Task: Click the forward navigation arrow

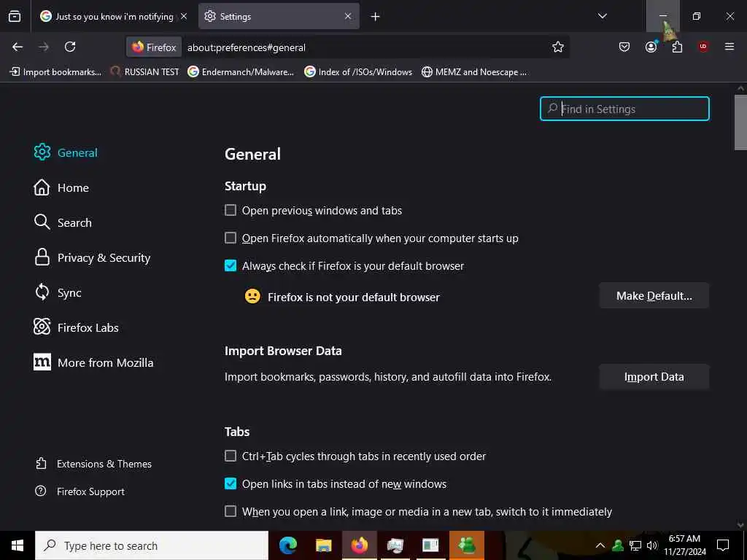Action: (x=44, y=47)
